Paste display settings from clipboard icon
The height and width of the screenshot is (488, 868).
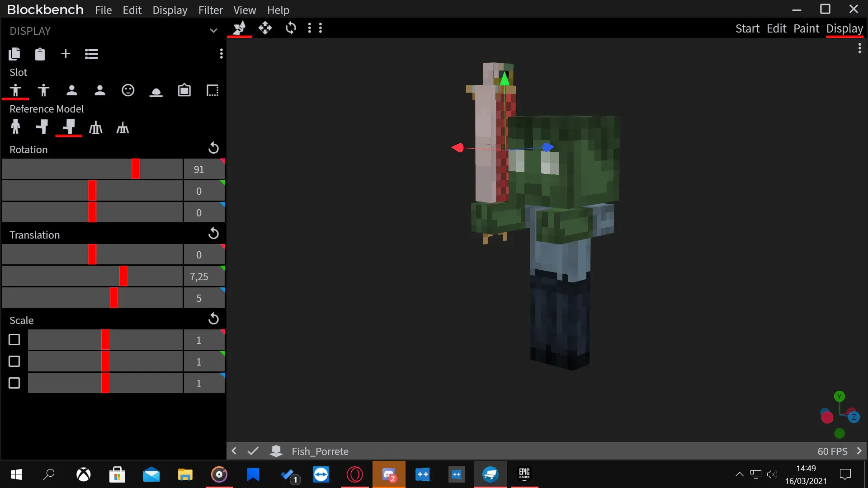[40, 54]
